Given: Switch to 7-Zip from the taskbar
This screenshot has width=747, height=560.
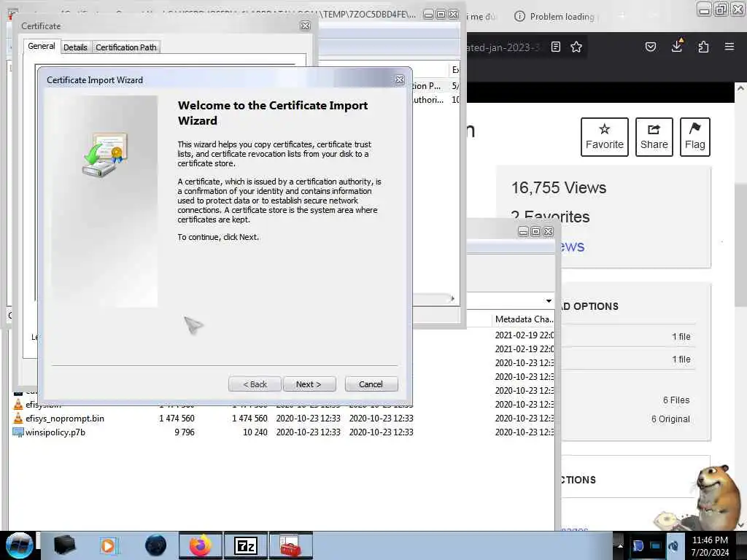Looking at the screenshot, I should coord(246,545).
